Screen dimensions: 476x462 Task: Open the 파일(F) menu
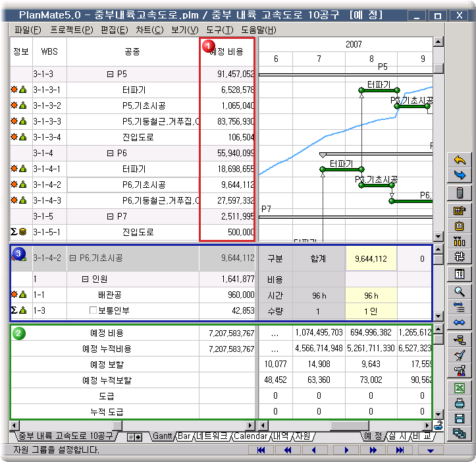click(27, 30)
